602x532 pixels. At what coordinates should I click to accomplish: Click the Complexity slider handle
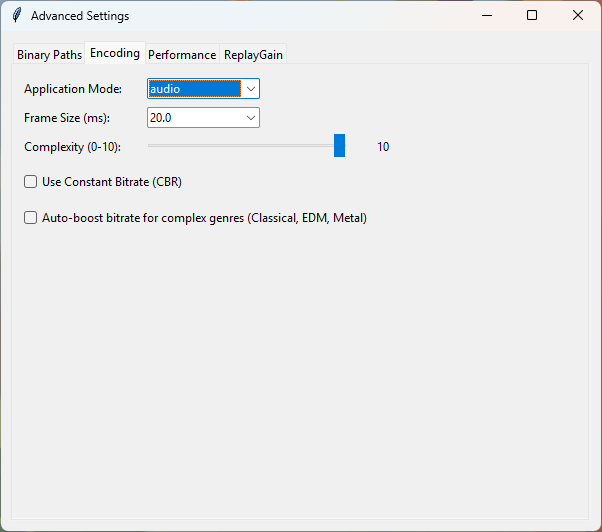click(339, 145)
